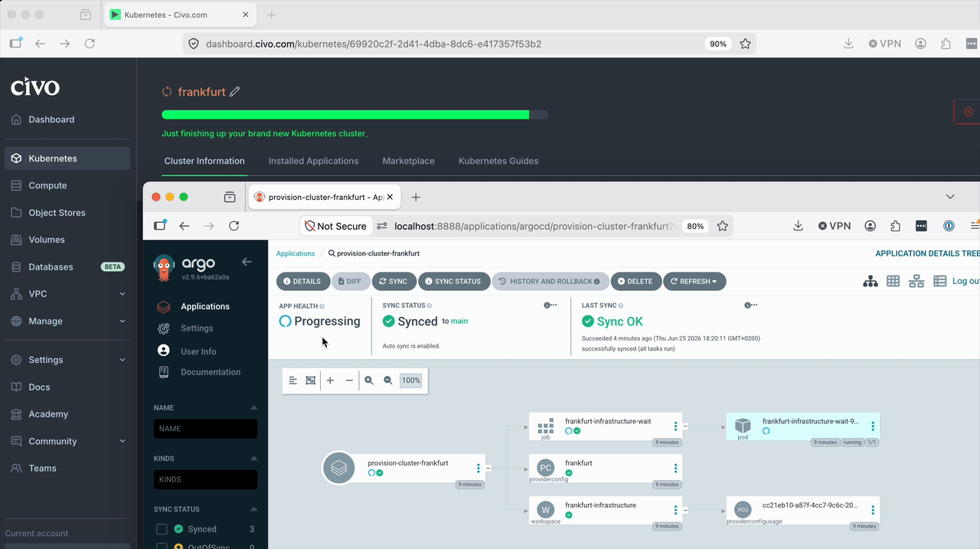Screen dimensions: 980x549
Task: Switch to the Marketplace tab
Action: pyautogui.click(x=408, y=161)
